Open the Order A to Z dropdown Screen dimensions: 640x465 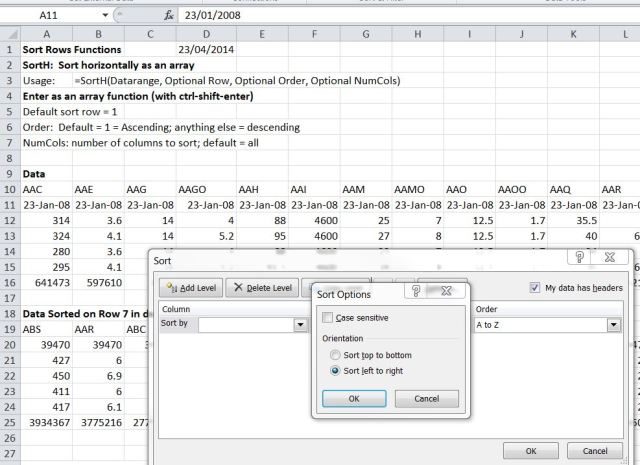click(613, 325)
